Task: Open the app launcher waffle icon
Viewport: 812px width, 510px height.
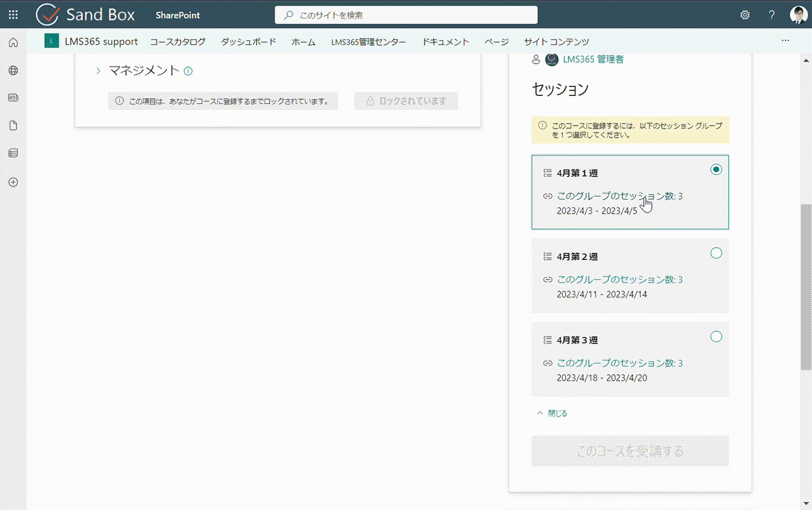Action: [13, 15]
